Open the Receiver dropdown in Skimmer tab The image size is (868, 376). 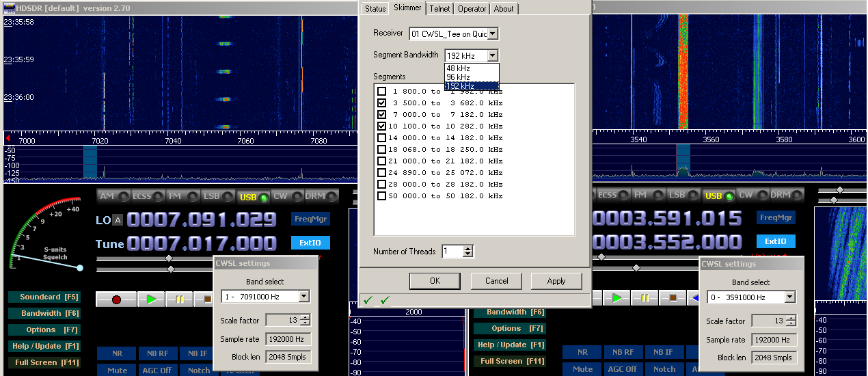pos(493,33)
